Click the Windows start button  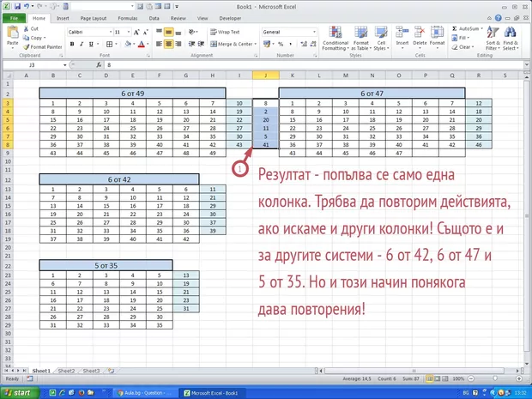(20, 393)
